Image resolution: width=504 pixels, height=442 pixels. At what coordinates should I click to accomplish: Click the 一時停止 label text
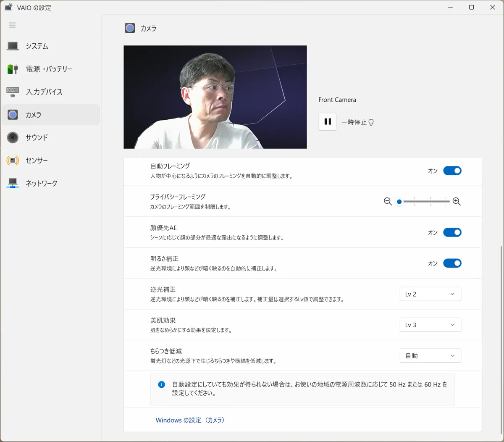tap(354, 122)
